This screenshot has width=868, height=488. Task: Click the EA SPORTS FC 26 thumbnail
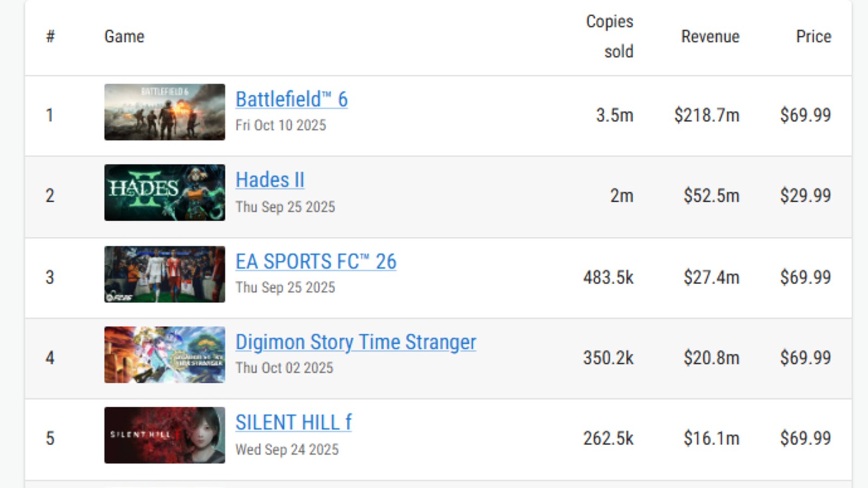(x=164, y=274)
